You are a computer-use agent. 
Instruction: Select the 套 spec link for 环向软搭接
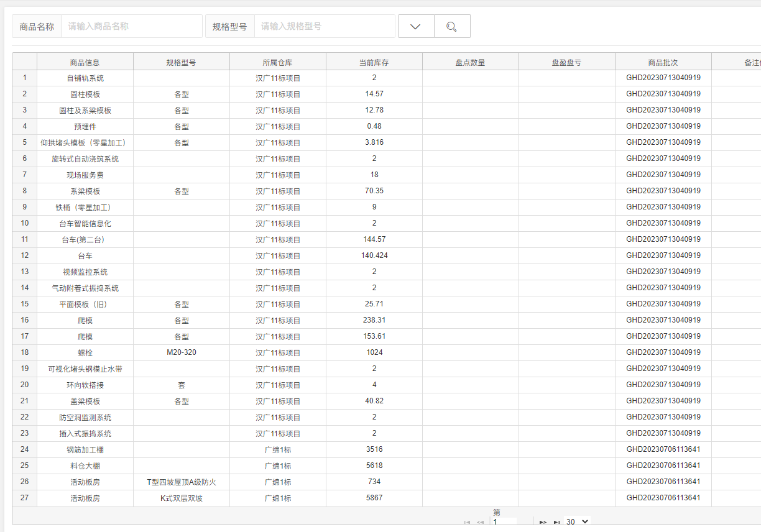coord(182,385)
